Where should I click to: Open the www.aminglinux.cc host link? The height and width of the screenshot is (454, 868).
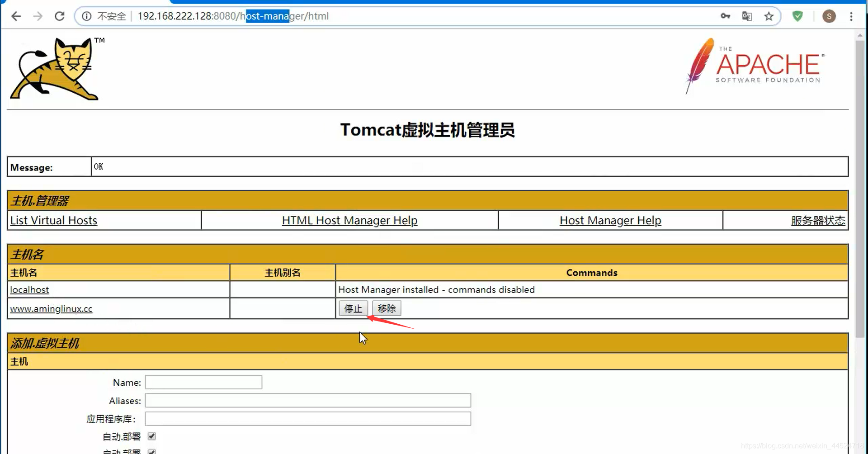coord(51,308)
